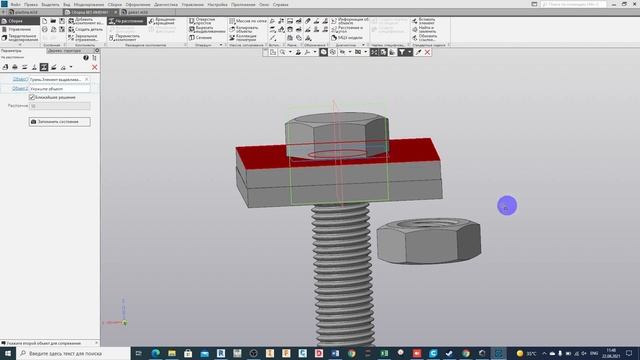Click red X in the view toolbar
This screenshot has width=640, height=360.
pos(427,52)
